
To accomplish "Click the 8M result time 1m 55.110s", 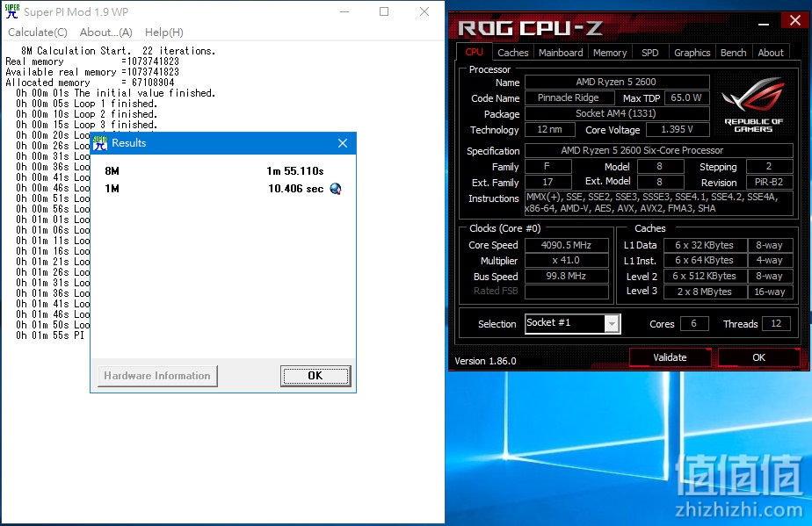I will pyautogui.click(x=295, y=171).
